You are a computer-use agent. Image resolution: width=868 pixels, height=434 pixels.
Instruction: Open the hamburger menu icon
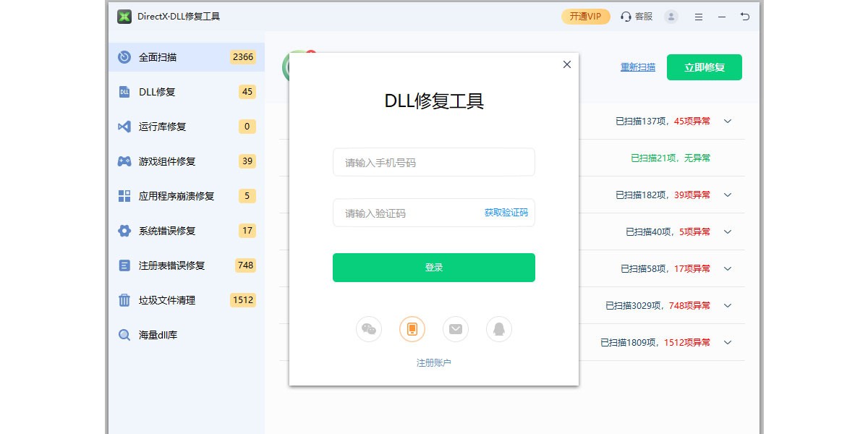click(699, 17)
